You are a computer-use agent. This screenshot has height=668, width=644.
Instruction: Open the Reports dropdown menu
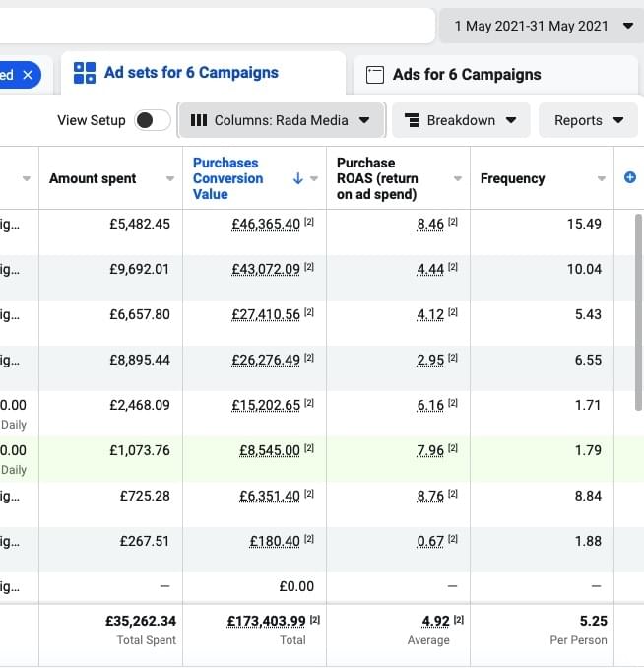tap(589, 120)
